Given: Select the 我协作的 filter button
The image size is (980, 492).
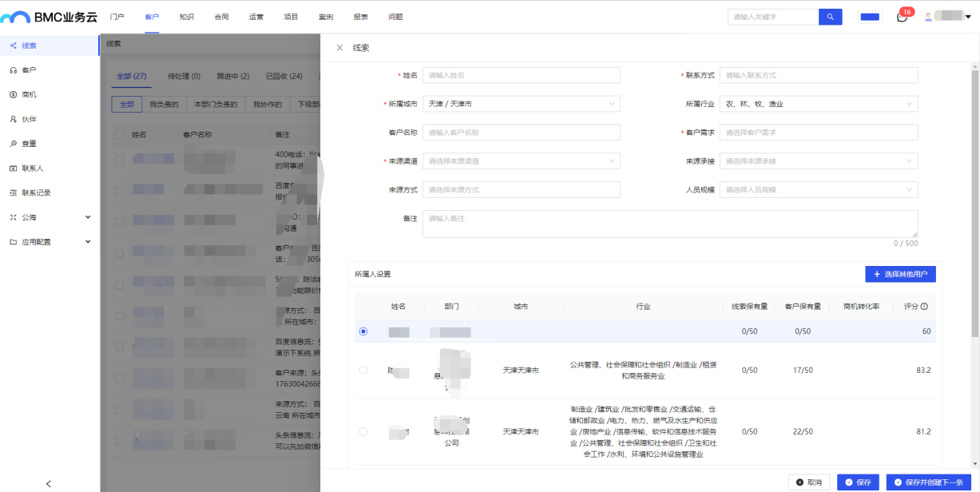Looking at the screenshot, I should [x=268, y=105].
